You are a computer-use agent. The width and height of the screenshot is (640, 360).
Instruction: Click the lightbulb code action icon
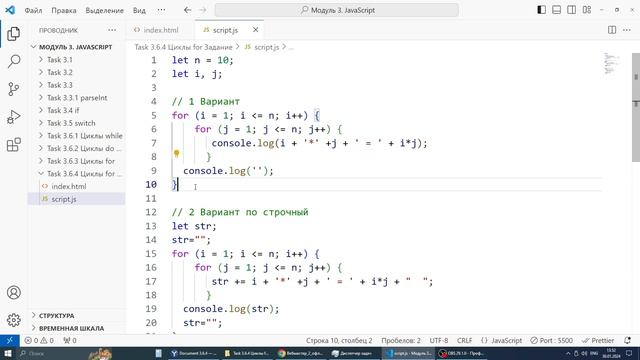pos(176,153)
